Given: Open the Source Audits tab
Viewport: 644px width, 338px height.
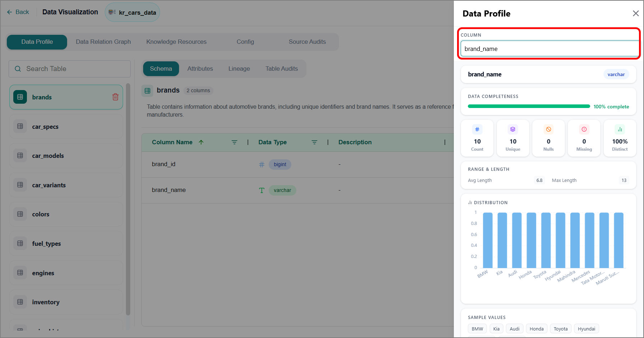Looking at the screenshot, I should click(307, 42).
